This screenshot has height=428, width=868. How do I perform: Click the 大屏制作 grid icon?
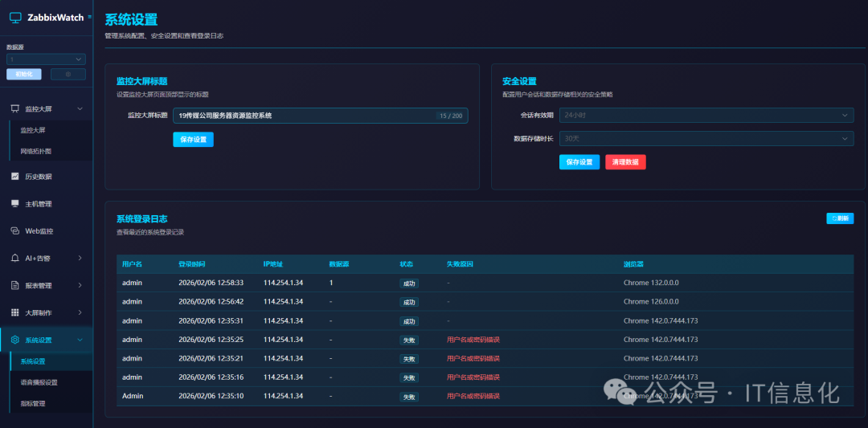pyautogui.click(x=15, y=312)
